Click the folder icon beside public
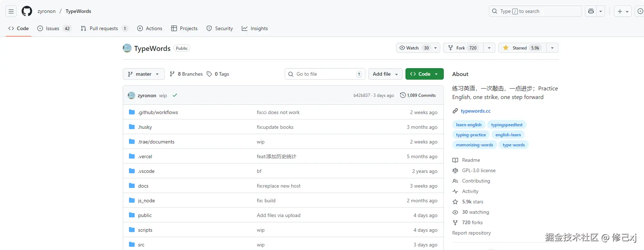This screenshot has height=250, width=644. pos(132,215)
